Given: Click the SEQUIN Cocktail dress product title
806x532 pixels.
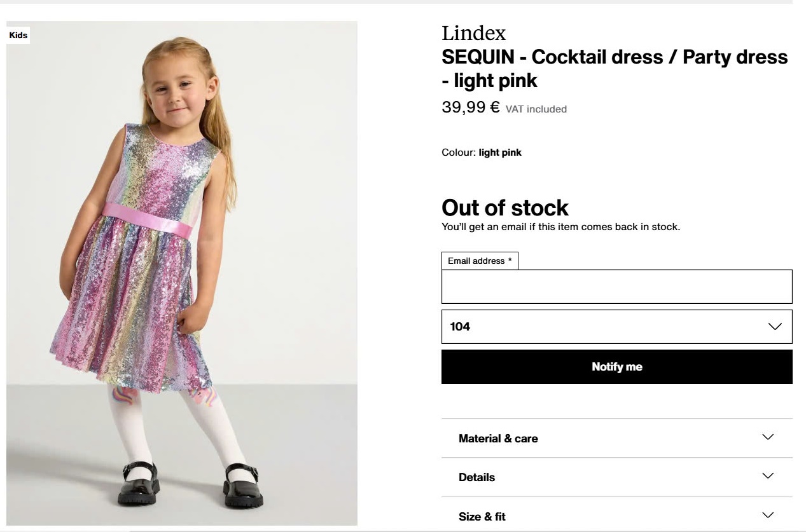Looking at the screenshot, I should pyautogui.click(x=614, y=69).
